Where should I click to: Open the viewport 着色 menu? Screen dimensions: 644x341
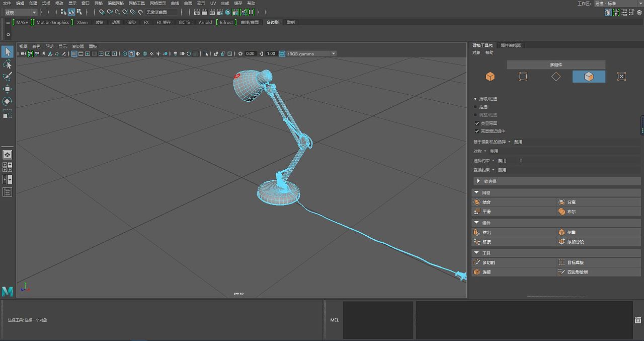(x=36, y=46)
